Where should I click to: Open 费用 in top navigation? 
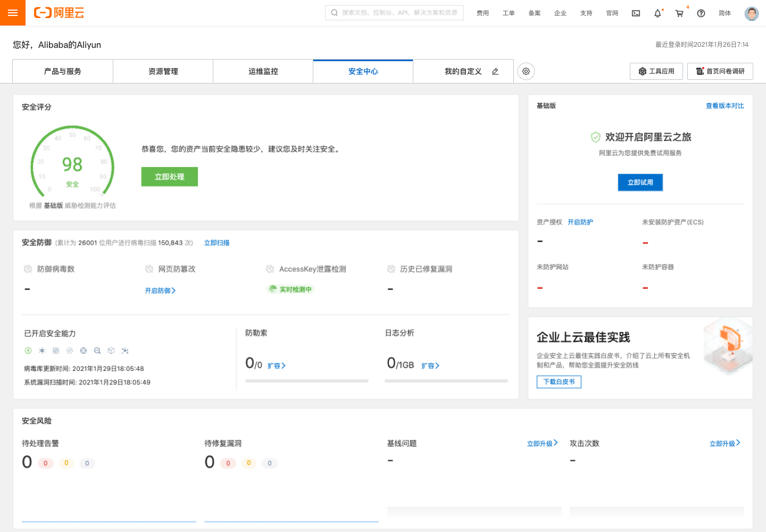point(482,13)
